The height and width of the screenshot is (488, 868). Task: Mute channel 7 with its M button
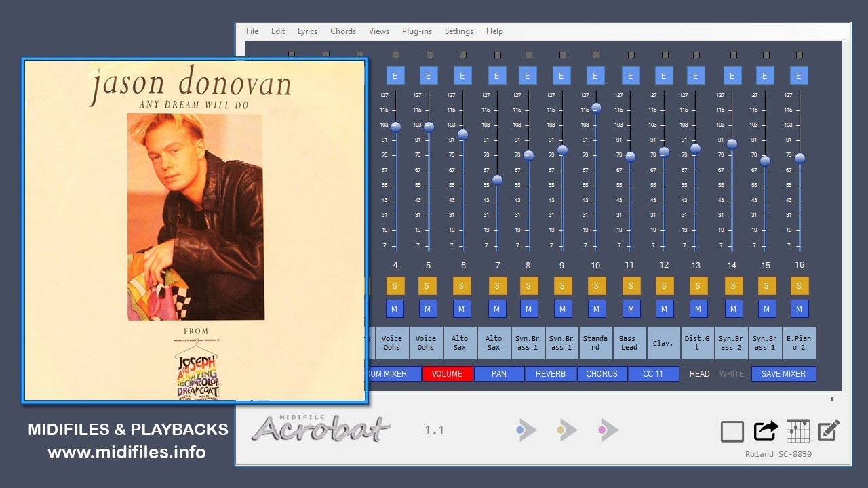click(x=496, y=309)
